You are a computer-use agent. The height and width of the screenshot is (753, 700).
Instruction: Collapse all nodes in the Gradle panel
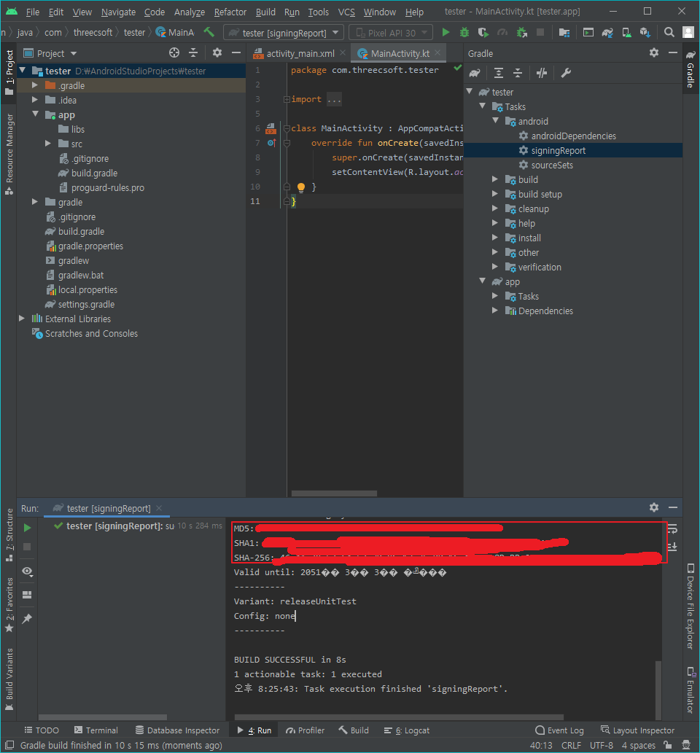click(x=518, y=73)
